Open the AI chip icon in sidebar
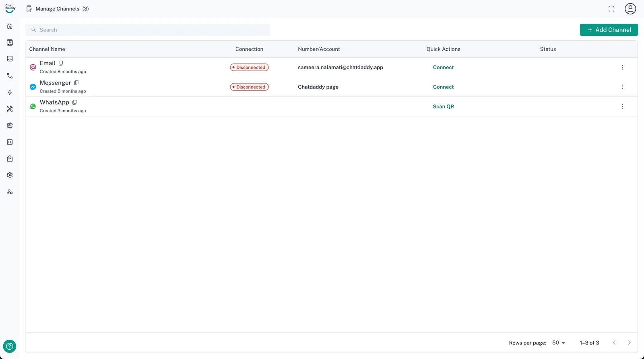Image resolution: width=644 pixels, height=359 pixels. pos(10,126)
